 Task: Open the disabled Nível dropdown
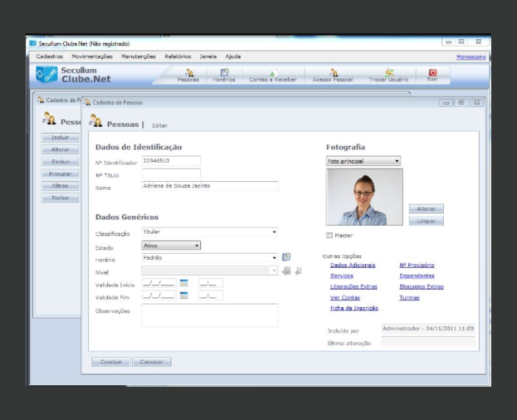(210, 271)
